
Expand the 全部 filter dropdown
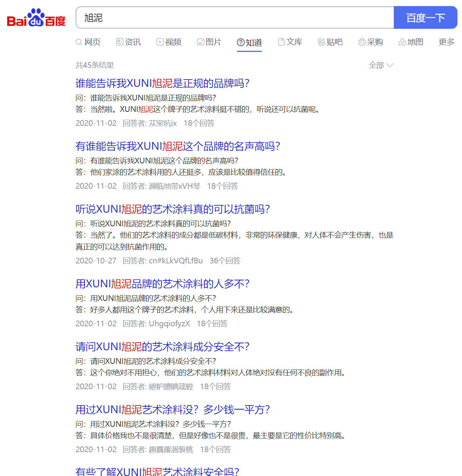pyautogui.click(x=381, y=65)
